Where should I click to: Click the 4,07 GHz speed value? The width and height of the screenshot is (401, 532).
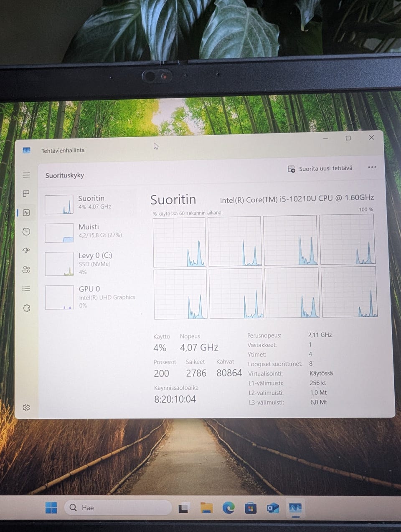point(199,347)
